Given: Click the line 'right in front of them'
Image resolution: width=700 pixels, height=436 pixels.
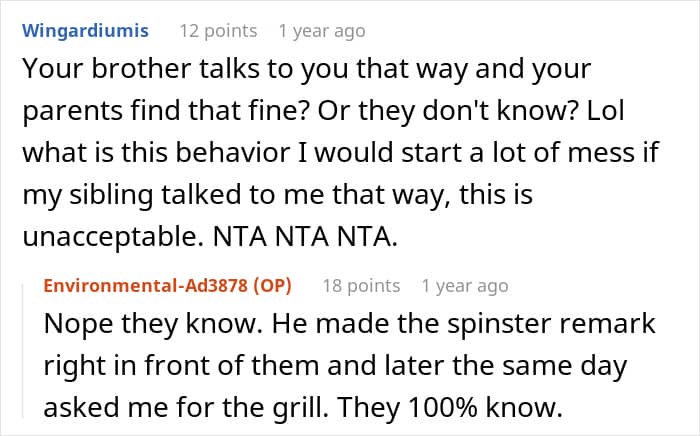Looking at the screenshot, I should click(335, 365).
